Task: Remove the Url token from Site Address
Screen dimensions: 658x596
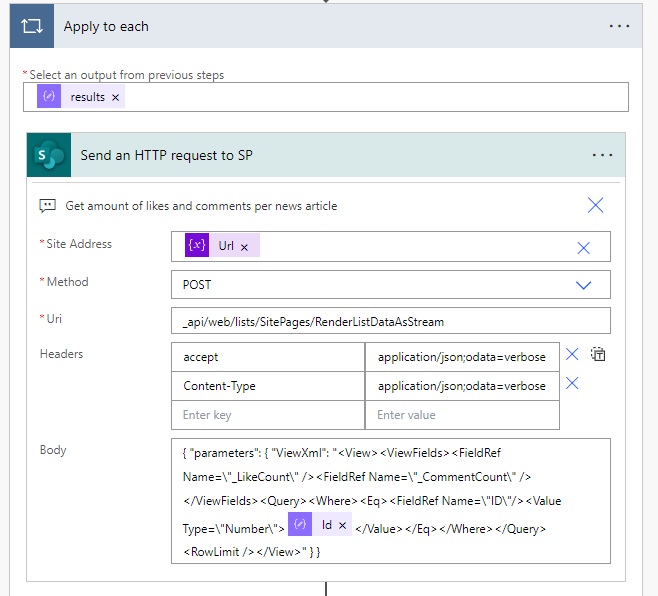Action: (x=244, y=248)
